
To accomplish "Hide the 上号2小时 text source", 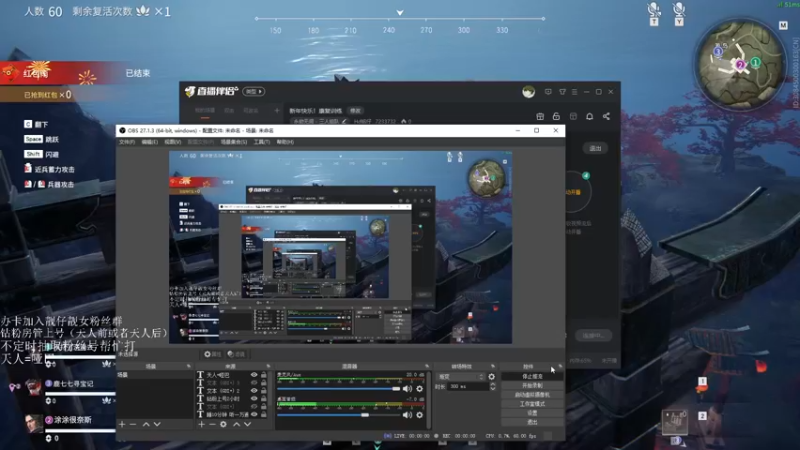I will (x=254, y=398).
